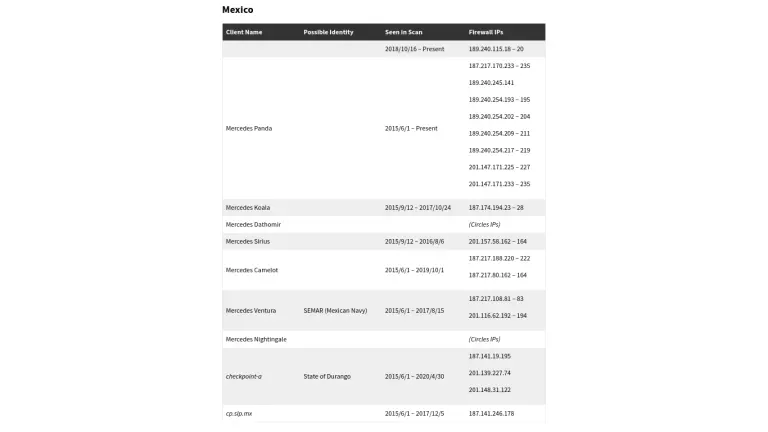Image resolution: width=768 pixels, height=432 pixels.
Task: Click the Mercedes Camelot client cell
Action: [x=252, y=270]
